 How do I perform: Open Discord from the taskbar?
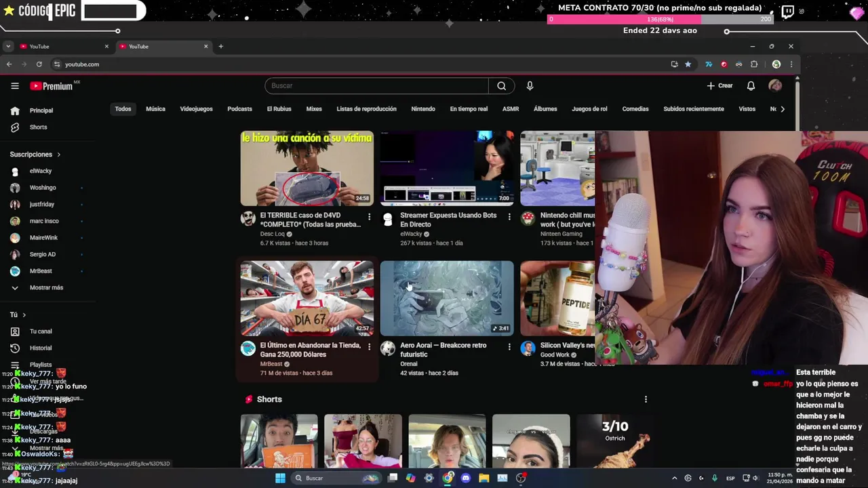click(x=466, y=478)
